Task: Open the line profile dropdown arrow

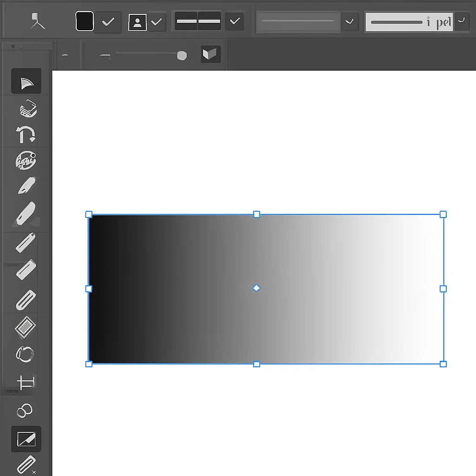Action: coord(350,21)
